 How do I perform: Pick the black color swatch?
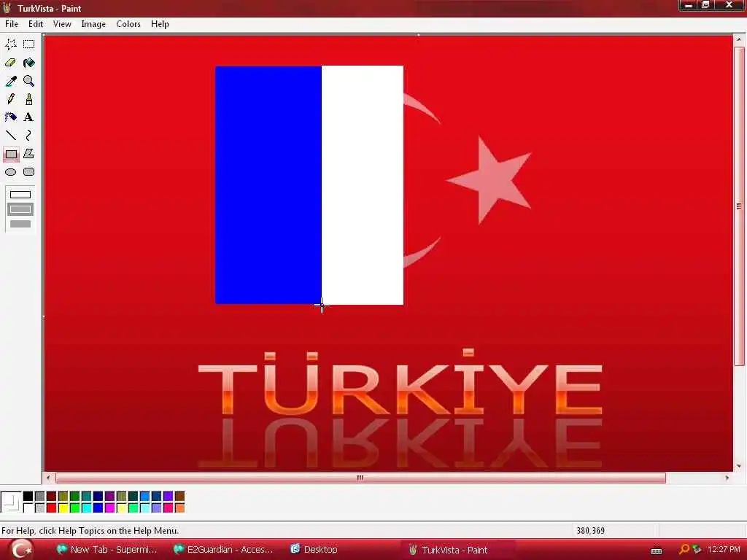(28, 496)
